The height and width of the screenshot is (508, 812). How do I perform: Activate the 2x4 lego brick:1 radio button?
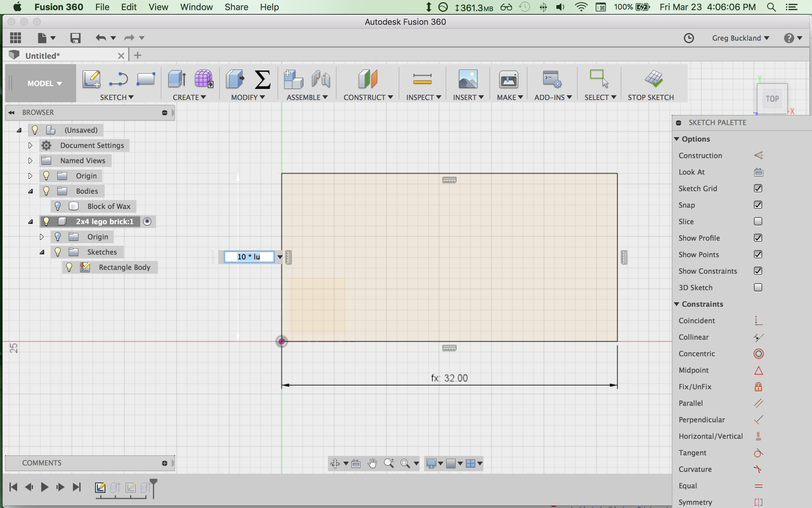click(147, 221)
